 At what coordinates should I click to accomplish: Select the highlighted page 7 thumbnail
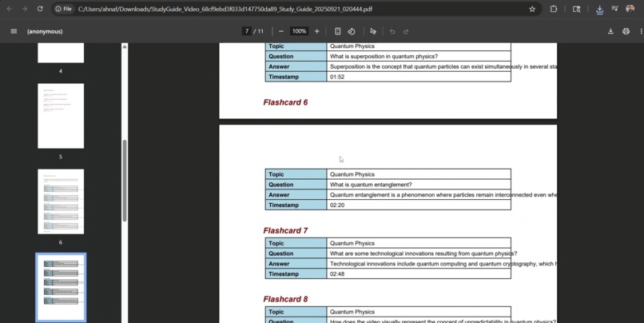click(61, 287)
